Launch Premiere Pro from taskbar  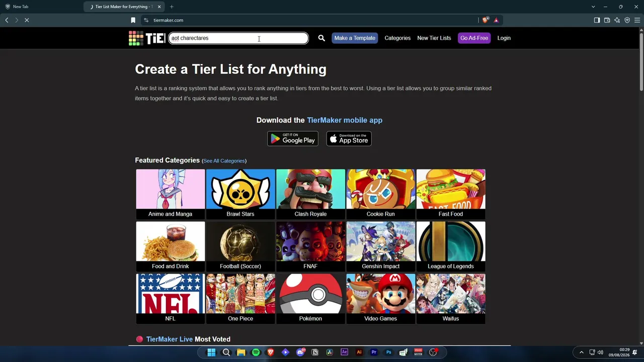click(374, 352)
